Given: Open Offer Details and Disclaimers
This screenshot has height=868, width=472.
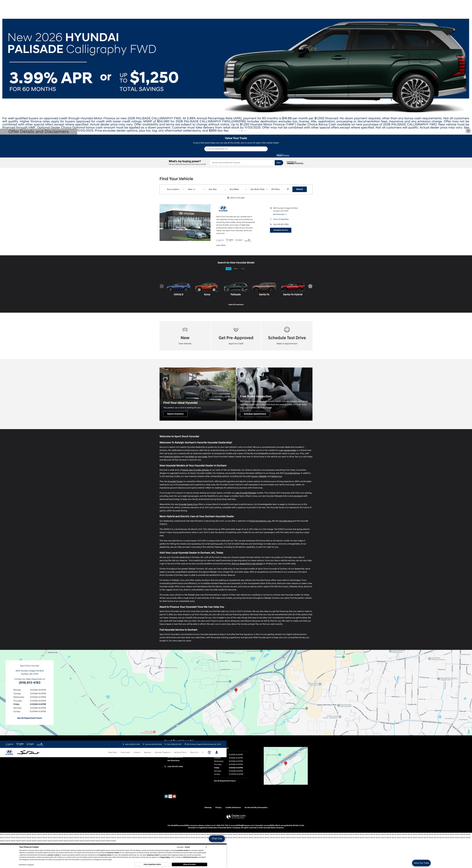Looking at the screenshot, I should pyautogui.click(x=38, y=132).
